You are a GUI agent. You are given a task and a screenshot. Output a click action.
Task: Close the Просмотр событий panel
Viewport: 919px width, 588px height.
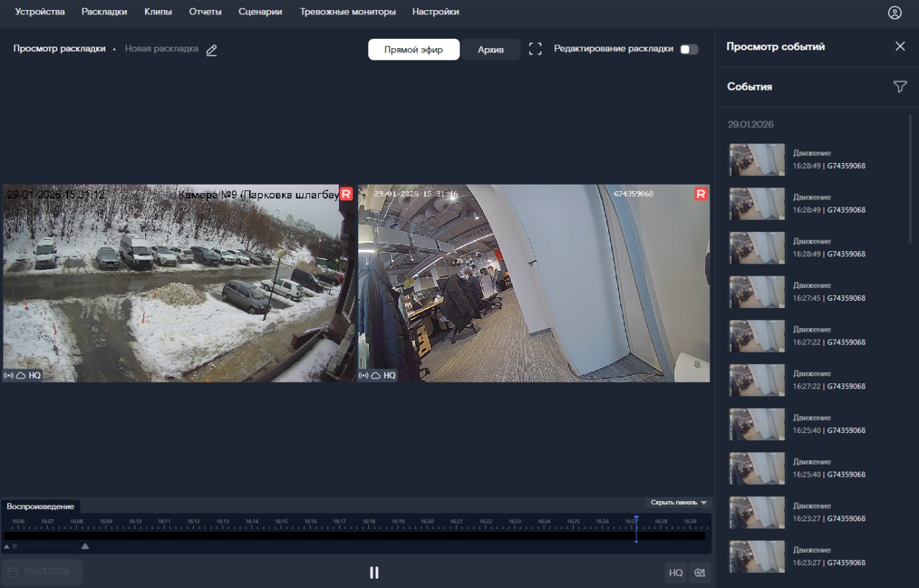click(x=900, y=46)
